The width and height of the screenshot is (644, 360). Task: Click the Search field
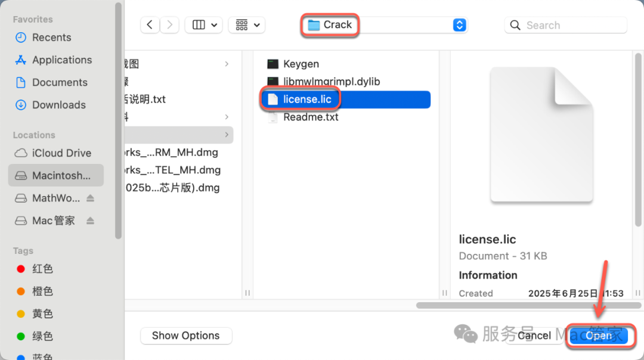click(565, 25)
